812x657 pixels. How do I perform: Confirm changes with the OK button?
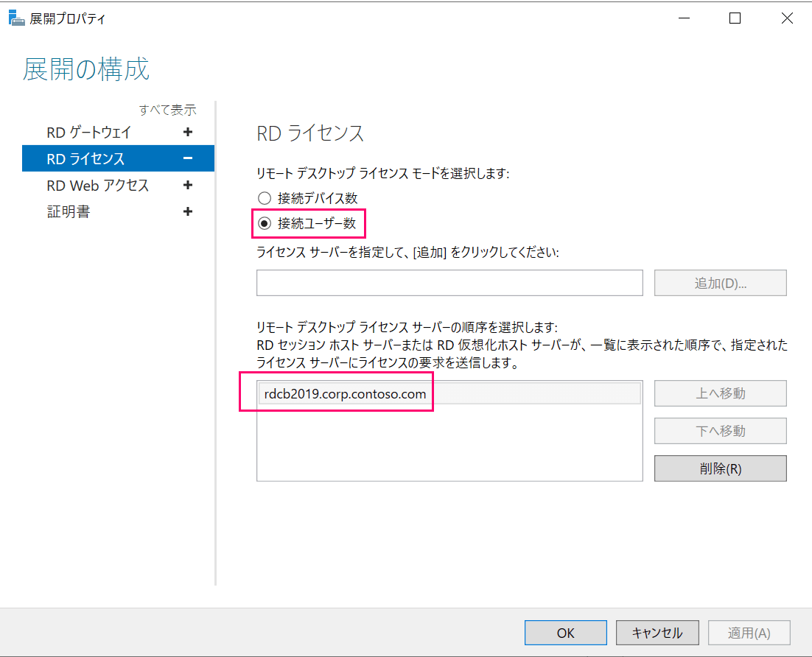(565, 632)
